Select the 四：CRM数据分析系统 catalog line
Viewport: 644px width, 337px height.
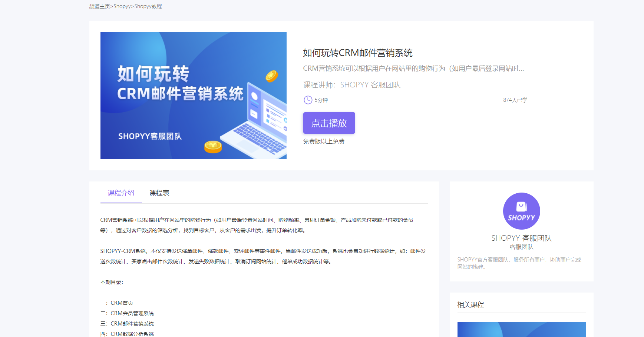[x=127, y=334]
